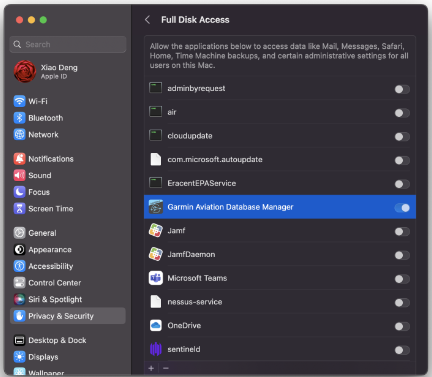Open Bluetooth settings via its sidebar icon
Image resolution: width=432 pixels, height=377 pixels.
[x=19, y=118]
